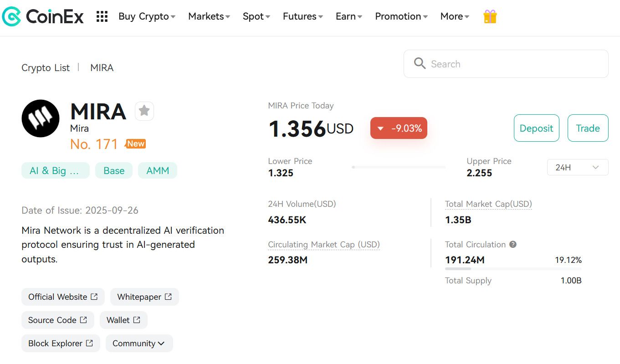Screen dimensions: 620x364
Task: Click the Deposit button
Action: click(x=536, y=128)
